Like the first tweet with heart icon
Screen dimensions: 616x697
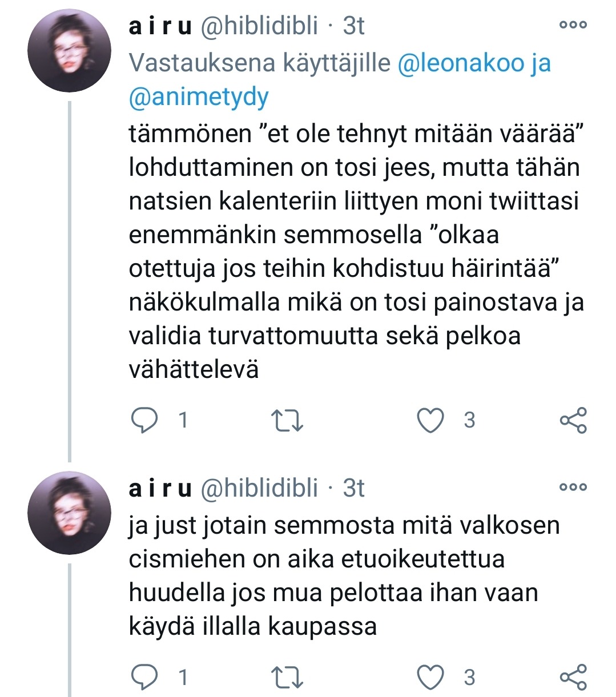coord(430,421)
